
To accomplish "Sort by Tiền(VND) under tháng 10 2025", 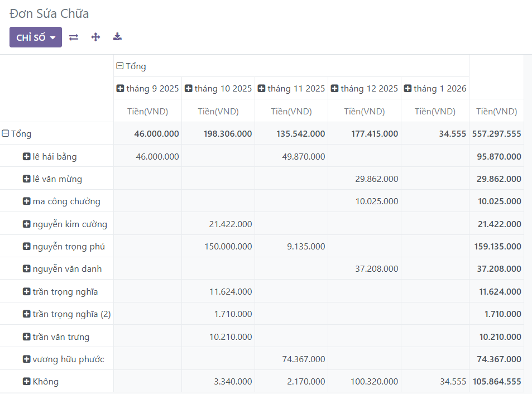I will (218, 111).
